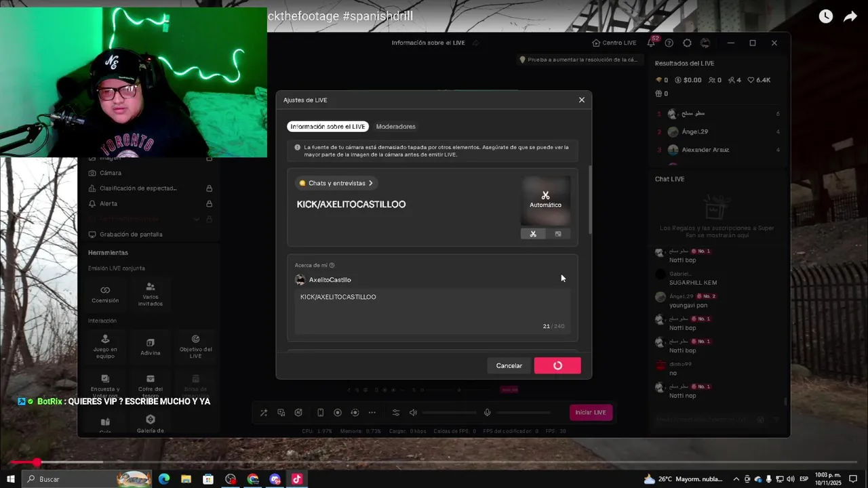Select the image option under cover thumbnail
This screenshot has height=488, width=868.
tap(558, 234)
